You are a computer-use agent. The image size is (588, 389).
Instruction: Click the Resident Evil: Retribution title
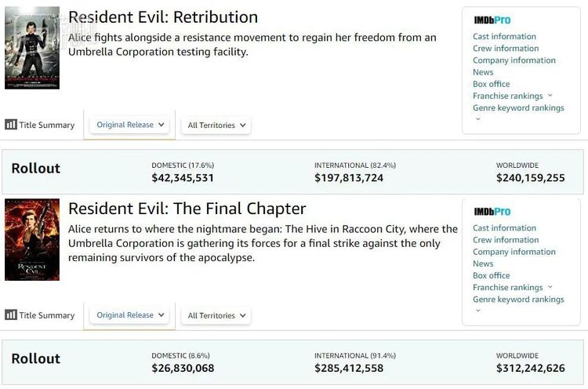163,17
